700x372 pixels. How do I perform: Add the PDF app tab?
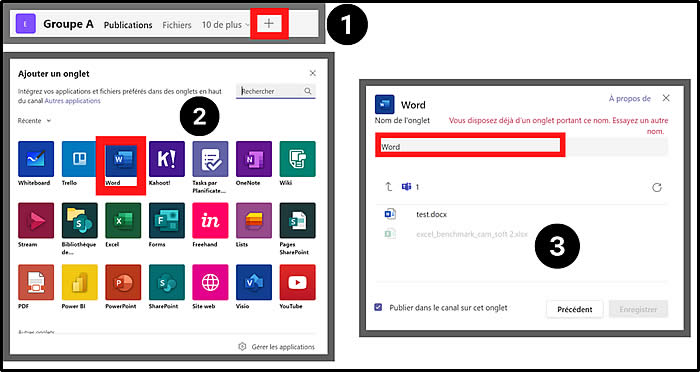(x=36, y=282)
